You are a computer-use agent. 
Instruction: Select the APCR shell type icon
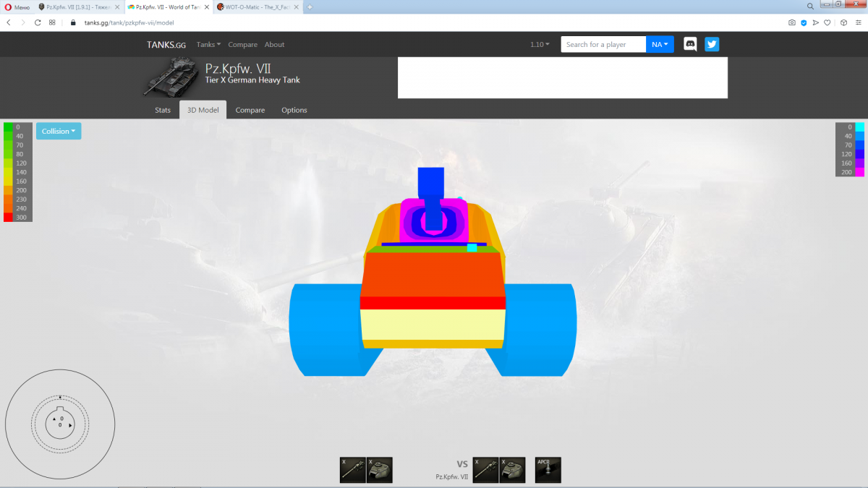pyautogui.click(x=548, y=469)
